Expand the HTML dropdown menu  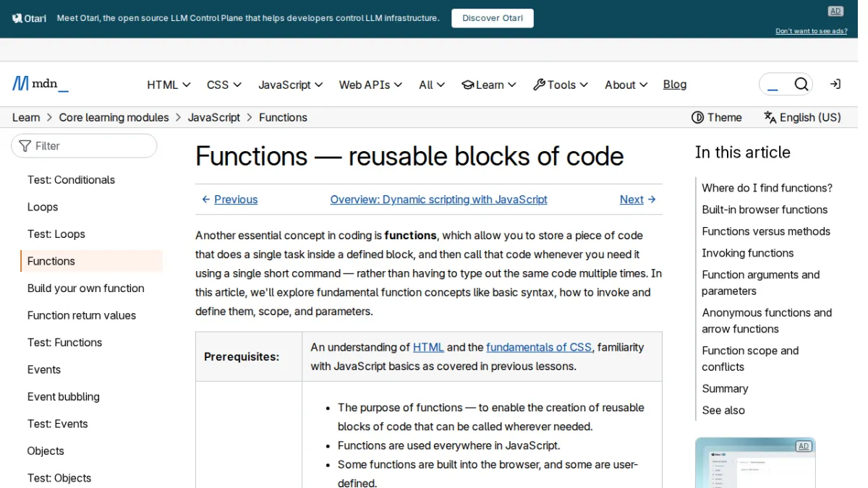[x=169, y=85]
